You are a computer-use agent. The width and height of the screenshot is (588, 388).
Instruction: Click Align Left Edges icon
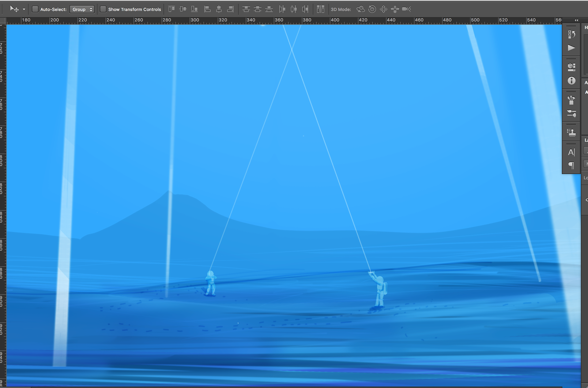tap(207, 9)
